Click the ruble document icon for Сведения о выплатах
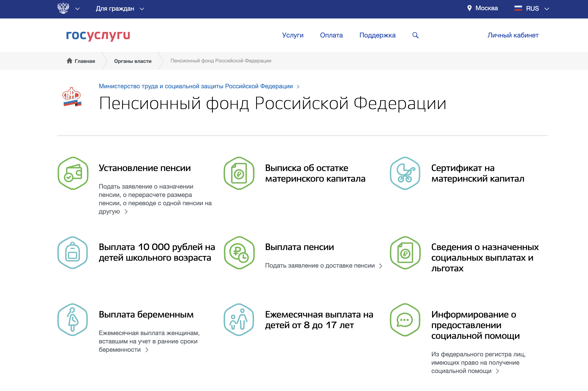 click(405, 253)
